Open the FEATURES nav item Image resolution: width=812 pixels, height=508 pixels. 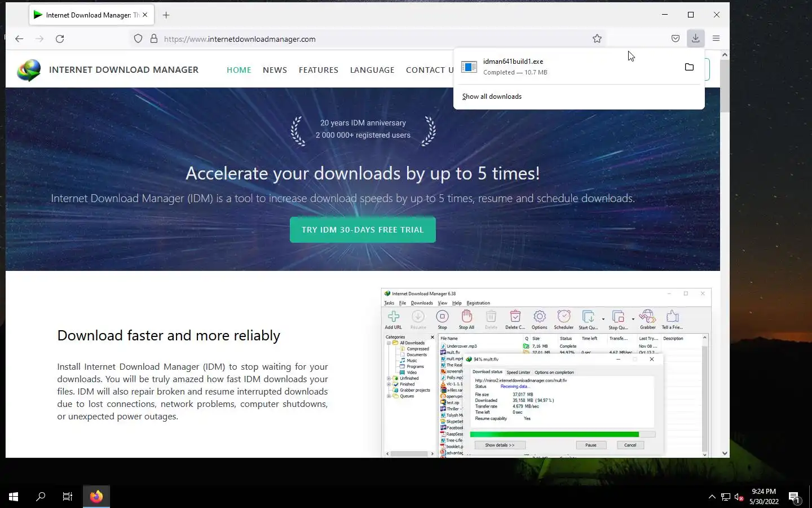319,70
